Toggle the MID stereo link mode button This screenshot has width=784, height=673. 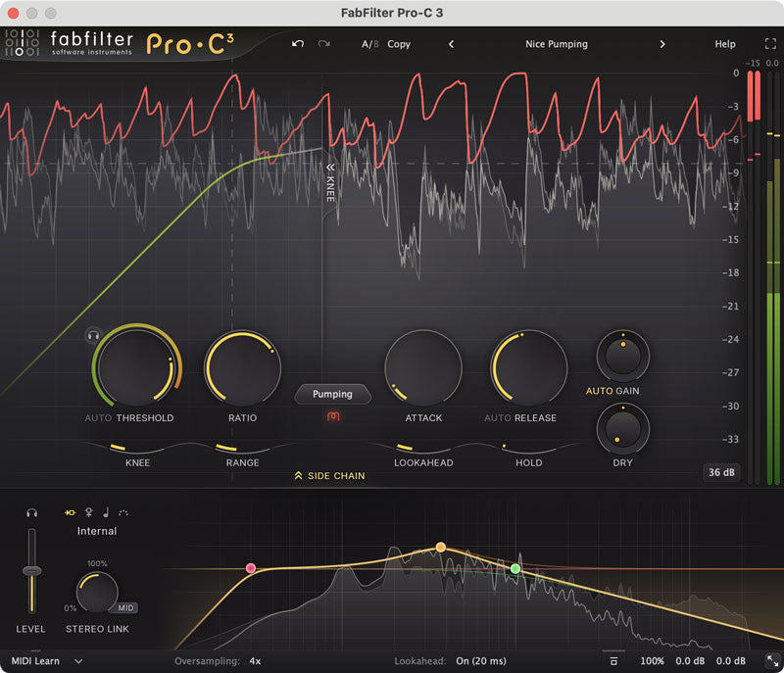(126, 607)
